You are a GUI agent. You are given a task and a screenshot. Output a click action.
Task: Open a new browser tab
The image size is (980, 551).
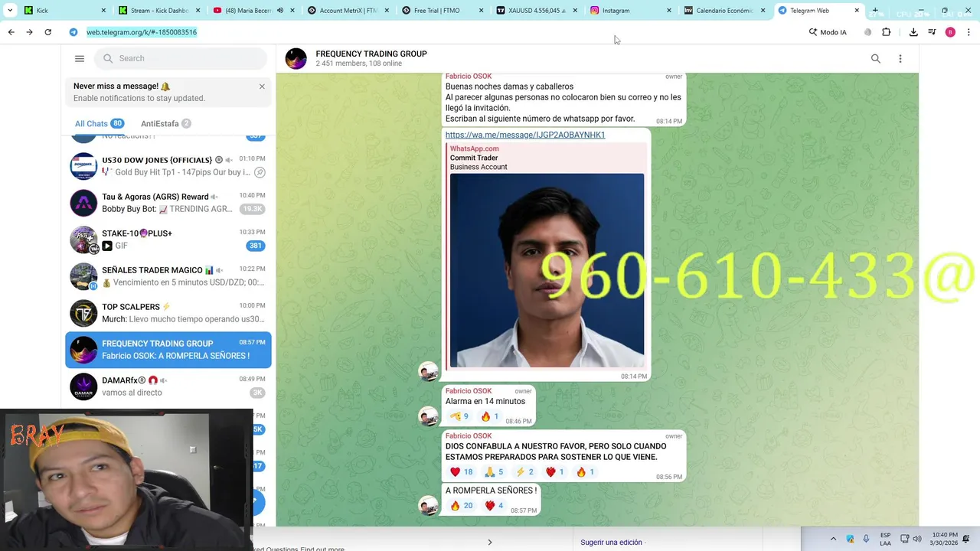coord(875,11)
